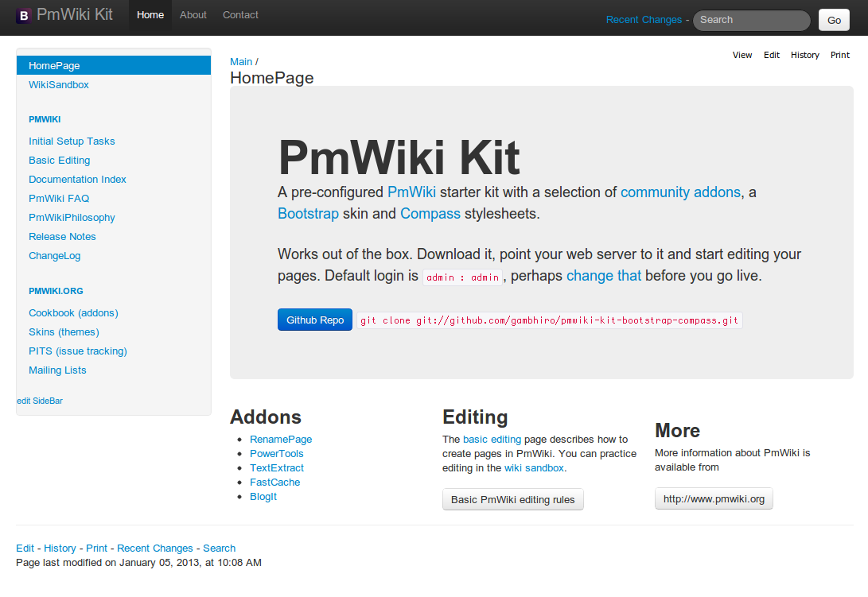868x597 pixels.
Task: Open Initial Setup Tasks link
Action: coord(72,141)
